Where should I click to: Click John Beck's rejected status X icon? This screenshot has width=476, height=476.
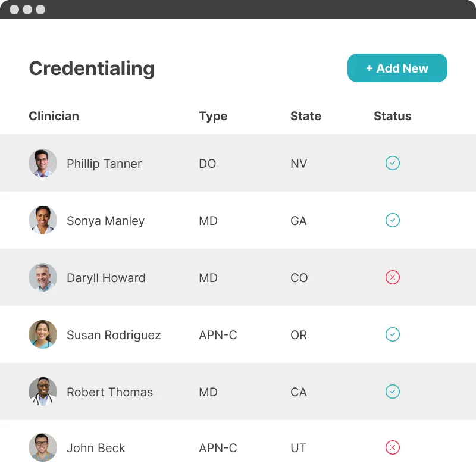pos(392,447)
